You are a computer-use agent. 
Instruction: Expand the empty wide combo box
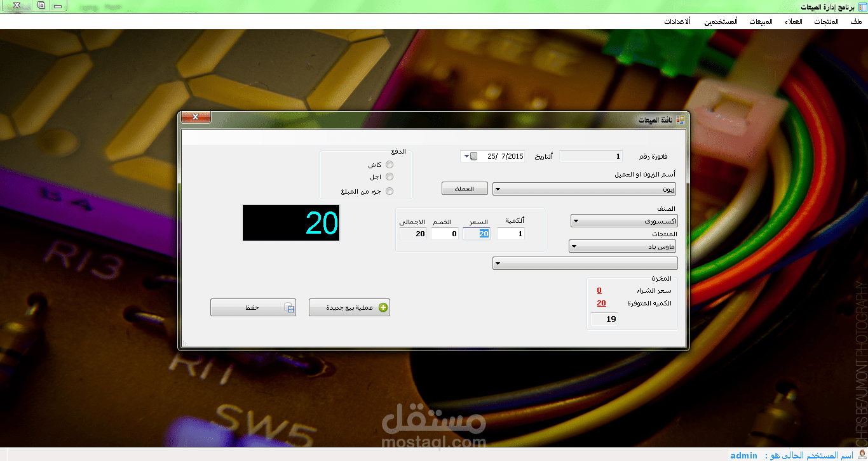(585, 263)
